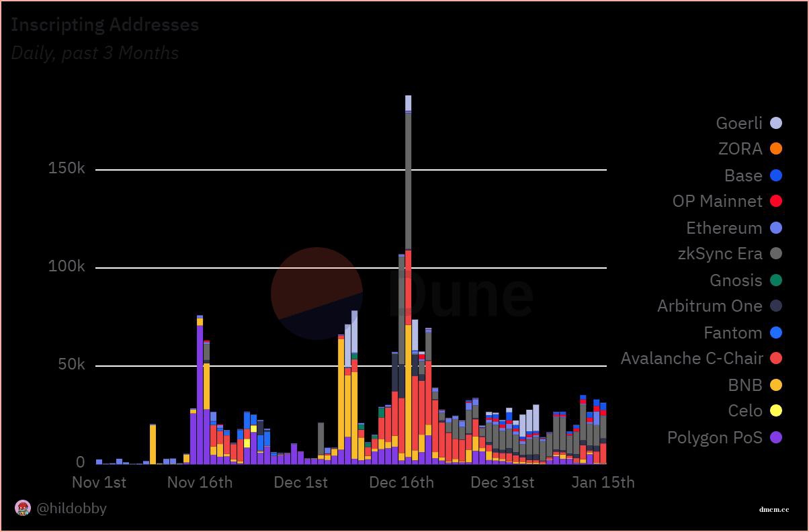
Task: Click the Inscripting Addresses chart title
Action: click(x=105, y=25)
